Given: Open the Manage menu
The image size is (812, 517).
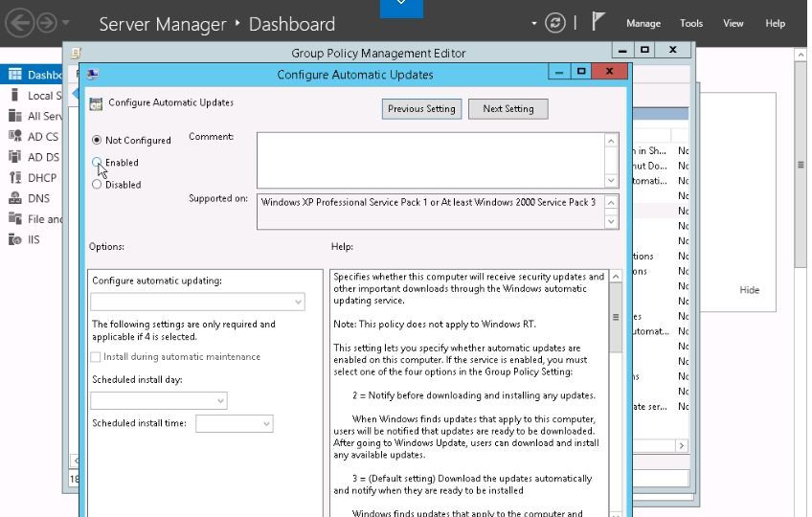Looking at the screenshot, I should pos(643,23).
